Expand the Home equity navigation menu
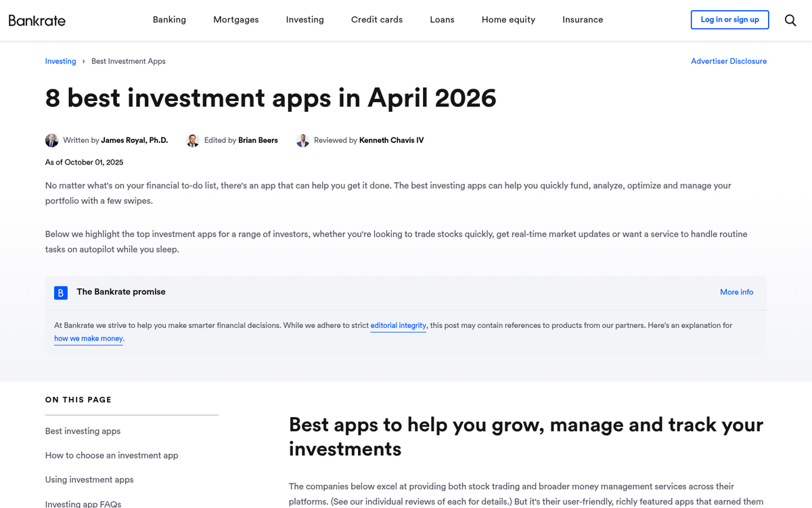812x508 pixels. click(x=508, y=20)
